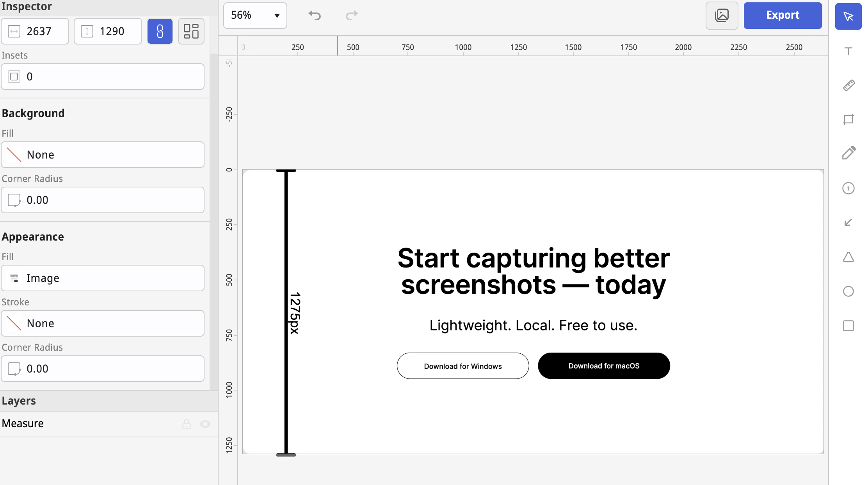
Task: Select the Pencil drawing tool
Action: pyautogui.click(x=848, y=153)
